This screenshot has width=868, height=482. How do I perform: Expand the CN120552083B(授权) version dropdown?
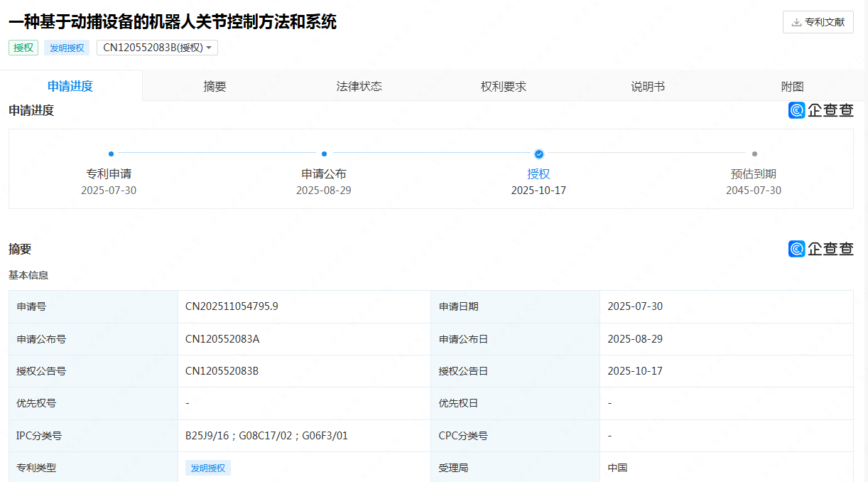pos(157,48)
